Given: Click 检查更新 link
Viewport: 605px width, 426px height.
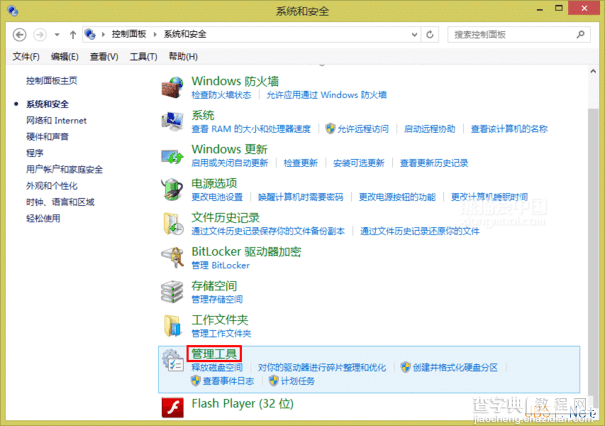Looking at the screenshot, I should (x=301, y=163).
